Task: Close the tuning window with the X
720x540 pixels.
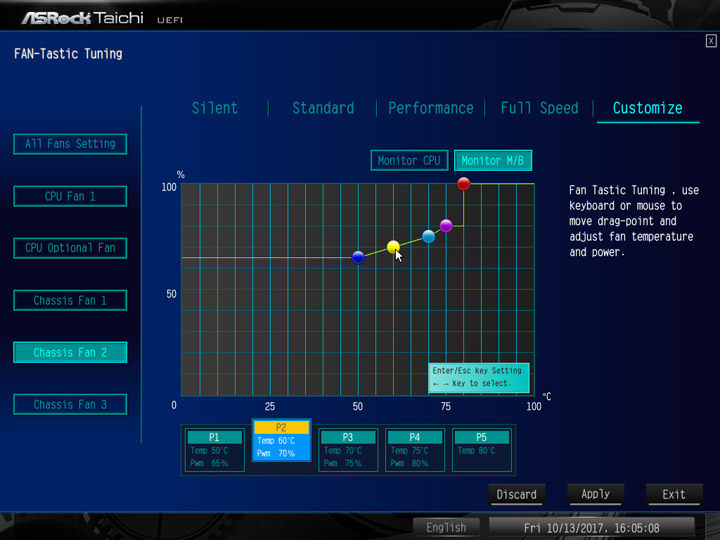Action: point(711,41)
